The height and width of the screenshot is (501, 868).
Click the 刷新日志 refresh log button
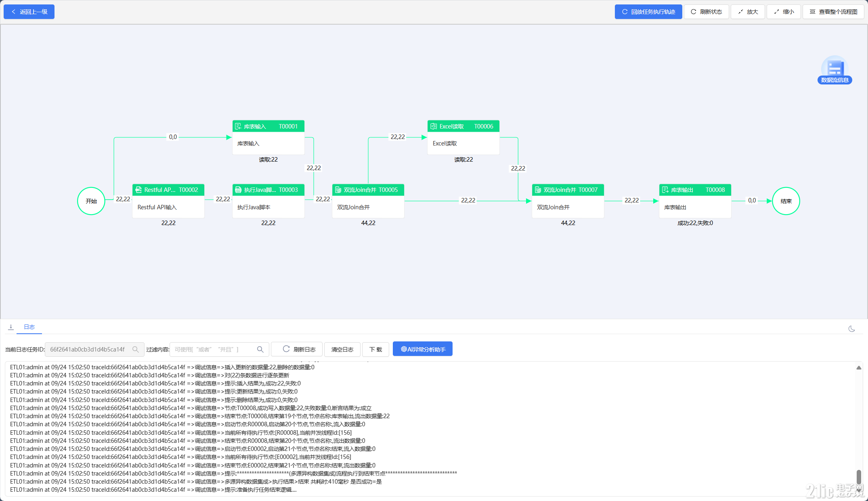tap(297, 349)
